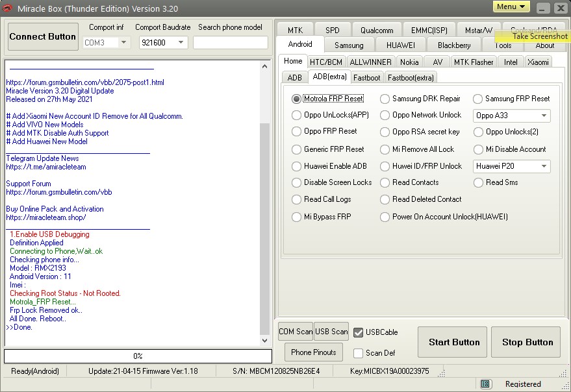Select Read Sms option

tap(477, 182)
